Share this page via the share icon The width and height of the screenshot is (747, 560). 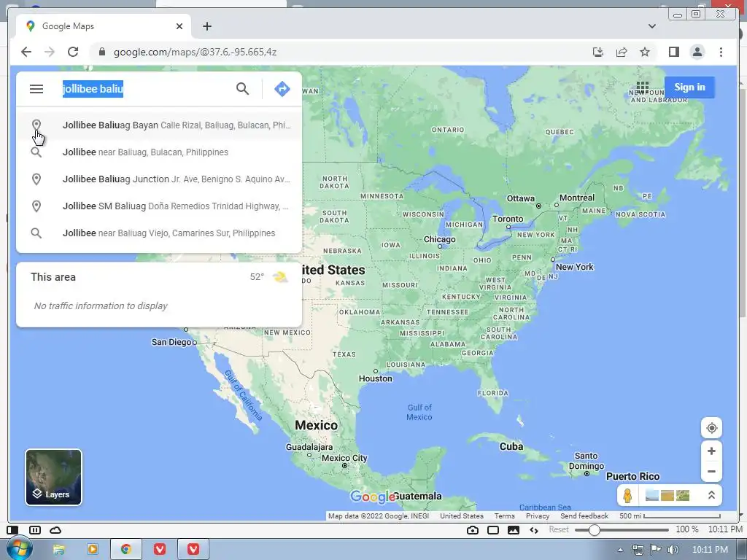[x=622, y=52]
